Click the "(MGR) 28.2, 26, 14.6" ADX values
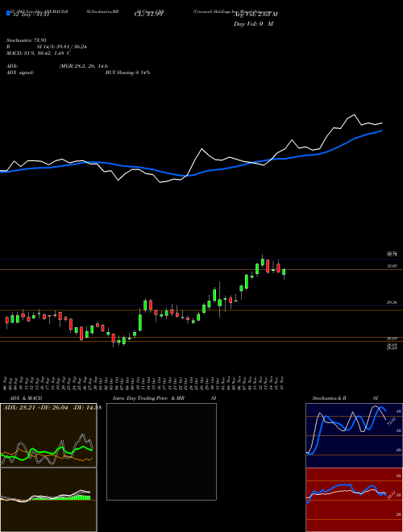Screen dimensions: 403x532 click(x=84, y=66)
